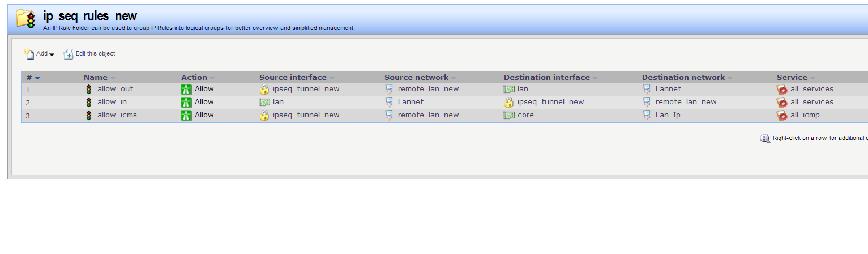Viewport: 868px width, 254px height.
Task: Click the ip_seq_rules_new folder icon
Action: [x=25, y=19]
